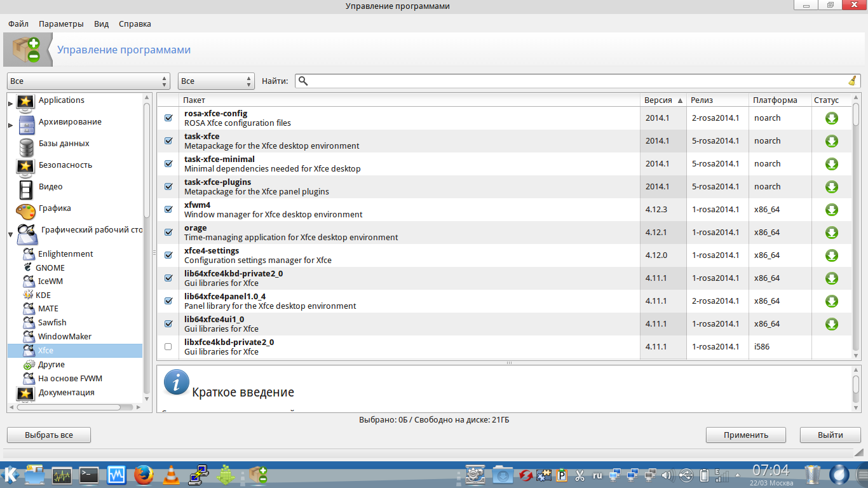
Task: Switch the ru keyboard layout indicator
Action: pos(597,475)
